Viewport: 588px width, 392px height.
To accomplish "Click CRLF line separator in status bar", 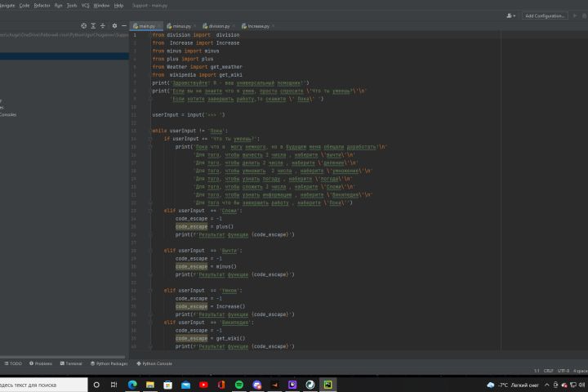I will [548, 371].
